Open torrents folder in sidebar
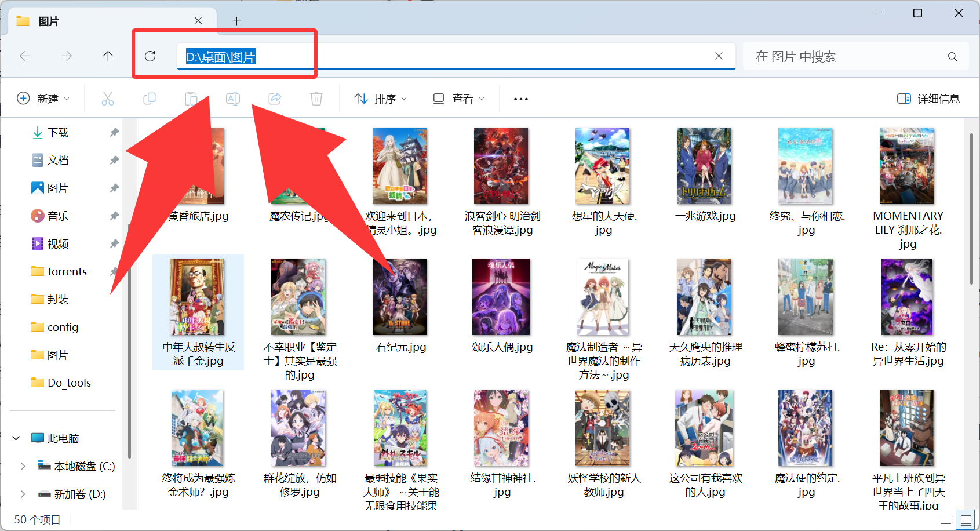This screenshot has height=531, width=980. click(67, 272)
